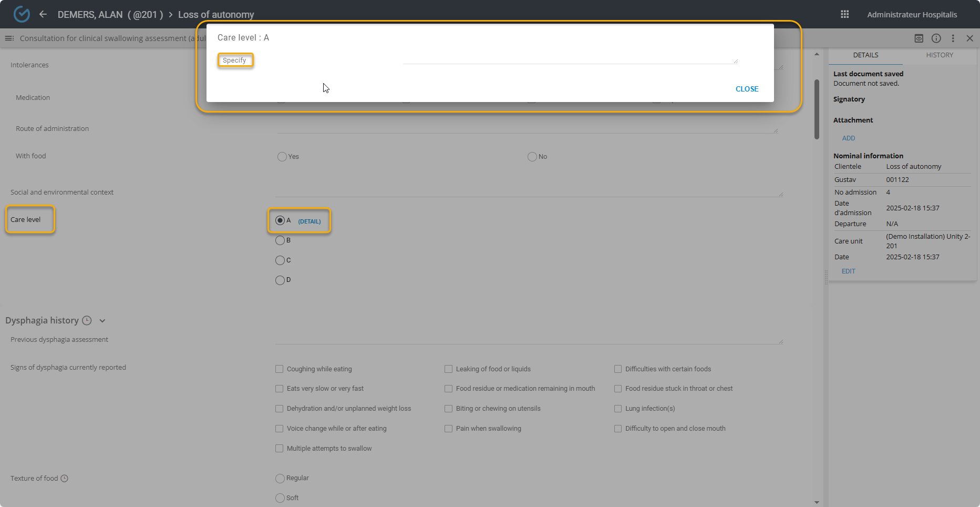The width and height of the screenshot is (980, 507).
Task: Click the Hospitalis logo icon
Action: [x=22, y=14]
